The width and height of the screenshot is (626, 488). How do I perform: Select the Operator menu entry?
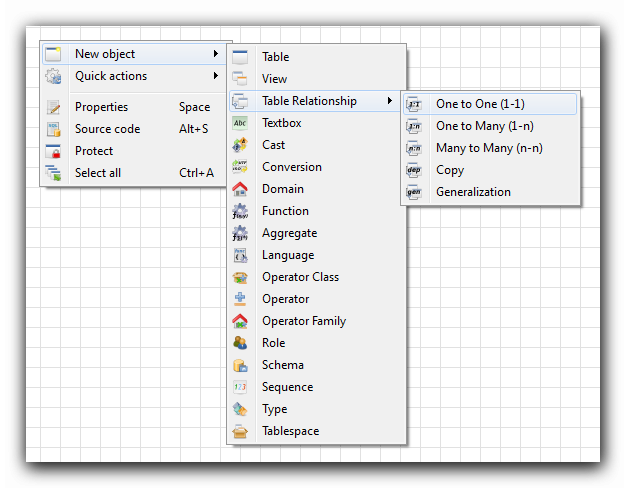(x=316, y=299)
